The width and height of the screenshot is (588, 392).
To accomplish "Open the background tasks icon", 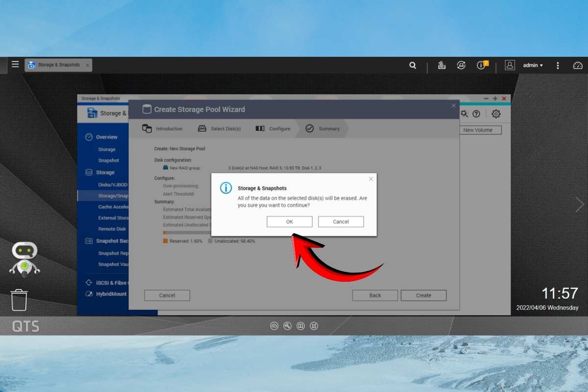I will point(441,65).
